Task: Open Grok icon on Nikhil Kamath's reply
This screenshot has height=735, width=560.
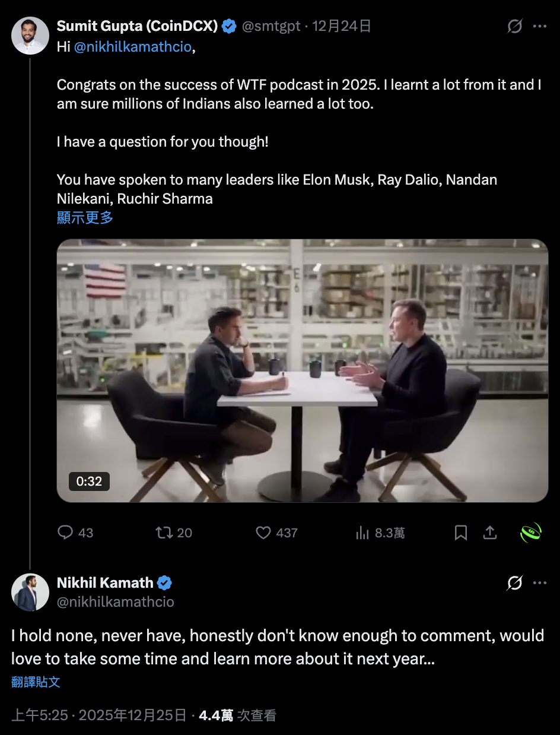Action: pyautogui.click(x=514, y=584)
